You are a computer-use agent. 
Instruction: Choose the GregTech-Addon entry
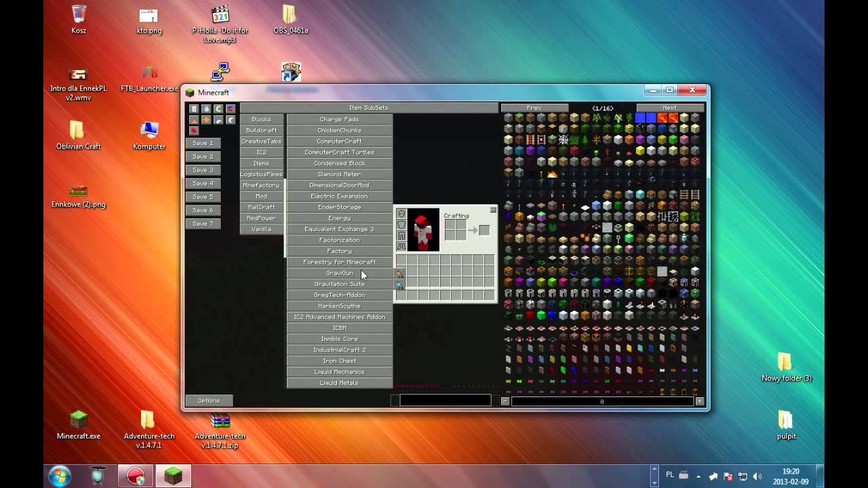(x=340, y=295)
